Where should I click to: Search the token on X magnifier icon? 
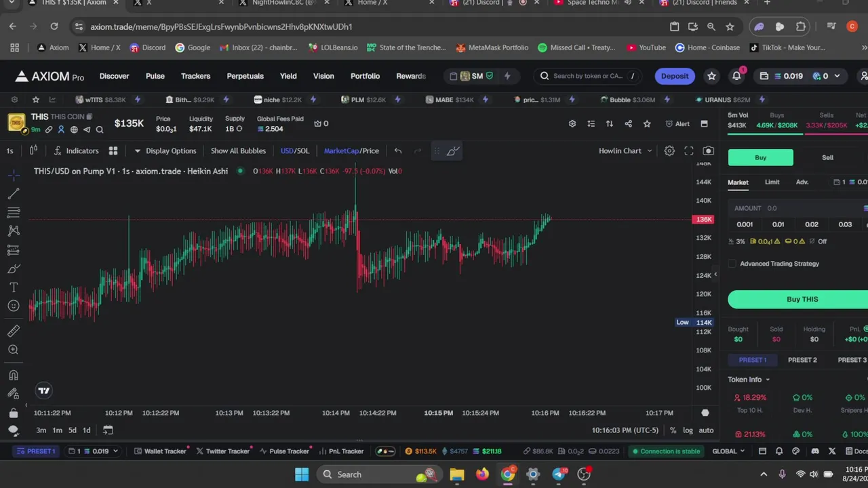coord(100,129)
